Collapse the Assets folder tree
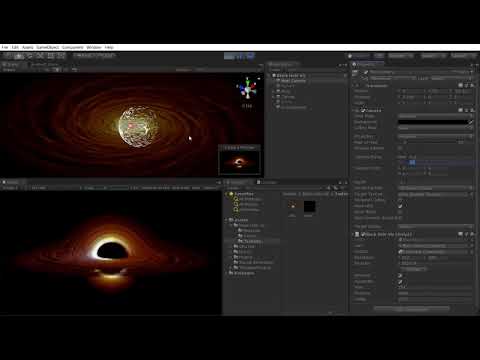Screen dimensions: 480x360 coord(227,220)
